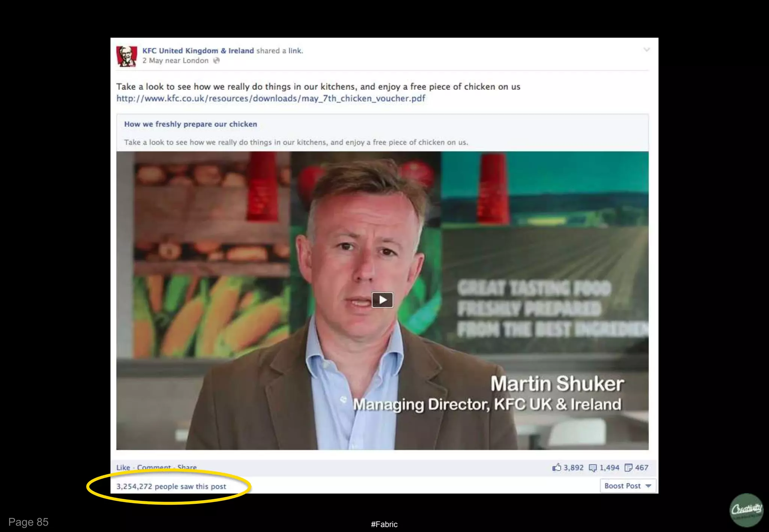
Task: Click Share under the post
Action: pos(187,467)
